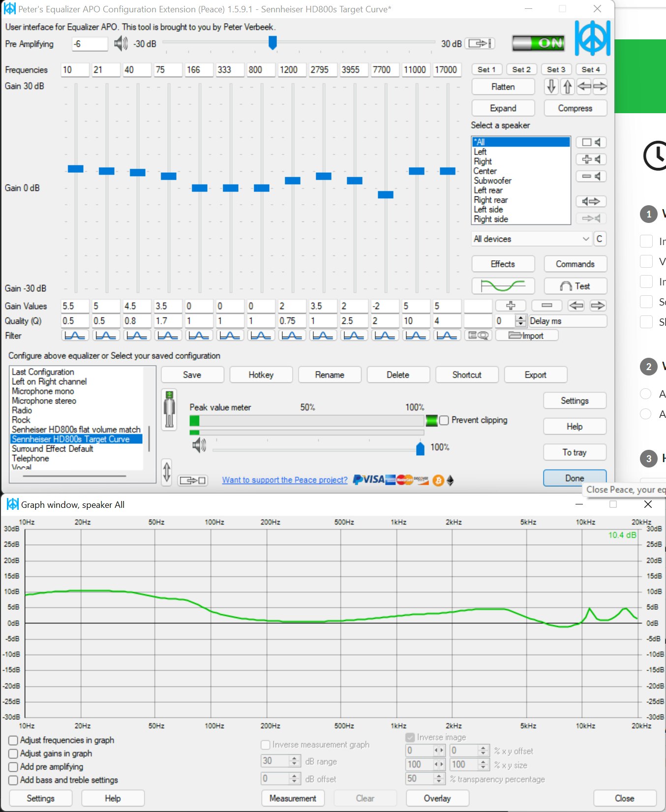Toggle the green ON power switch

click(538, 43)
